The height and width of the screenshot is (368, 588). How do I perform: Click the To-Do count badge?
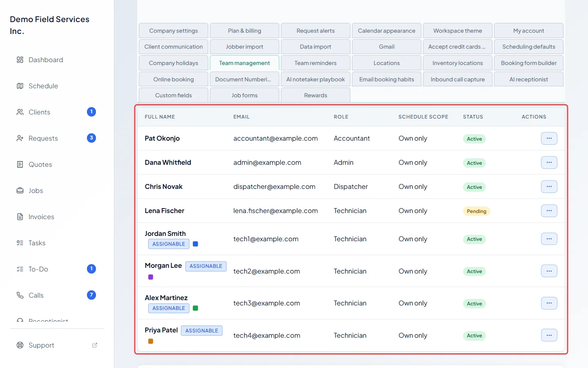(91, 269)
